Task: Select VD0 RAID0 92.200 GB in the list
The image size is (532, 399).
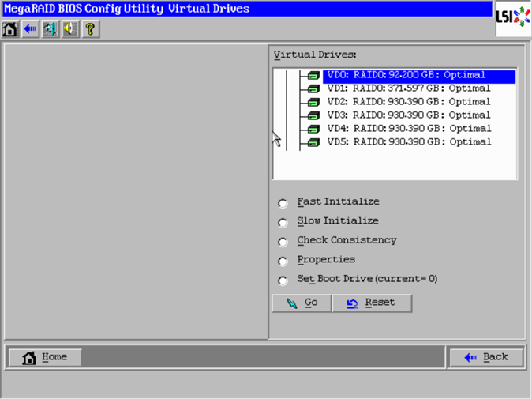Action: point(406,76)
